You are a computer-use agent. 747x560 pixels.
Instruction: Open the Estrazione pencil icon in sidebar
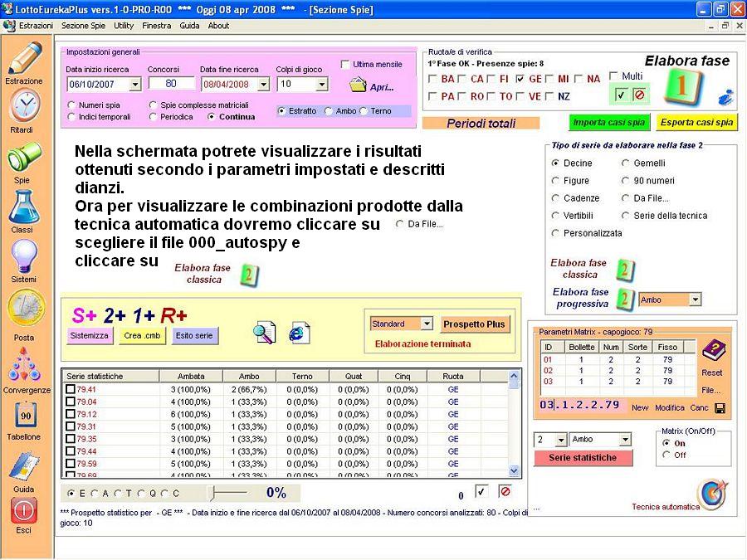click(x=25, y=58)
